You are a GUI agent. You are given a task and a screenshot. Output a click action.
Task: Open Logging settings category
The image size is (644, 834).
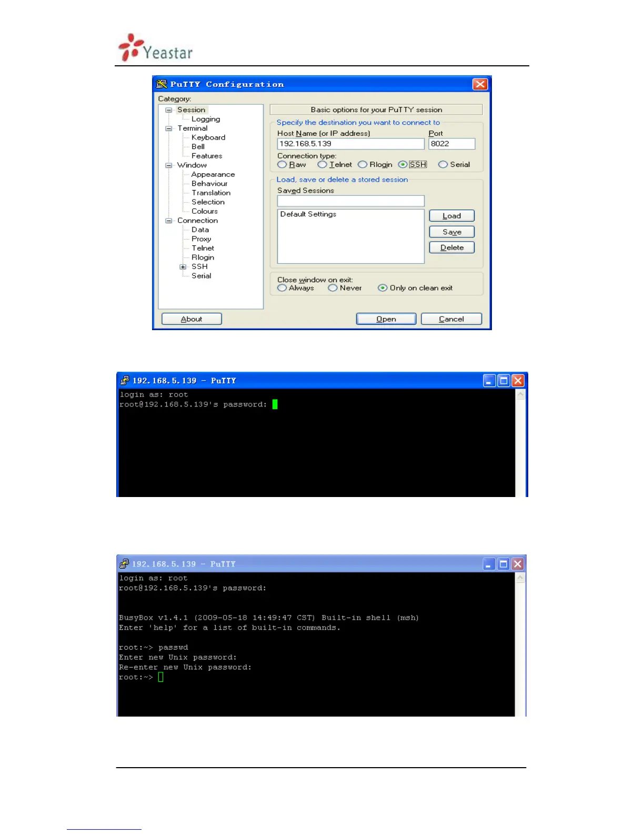tap(206, 119)
